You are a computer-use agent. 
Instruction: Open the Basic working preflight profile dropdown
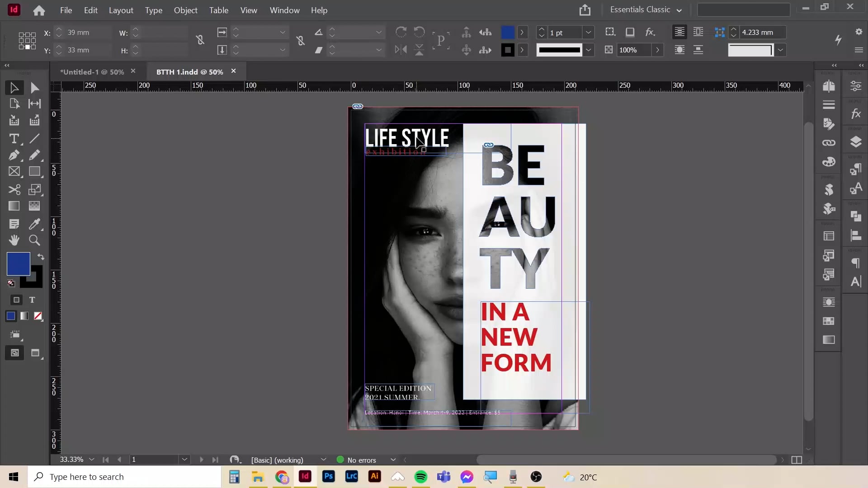tap(323, 460)
